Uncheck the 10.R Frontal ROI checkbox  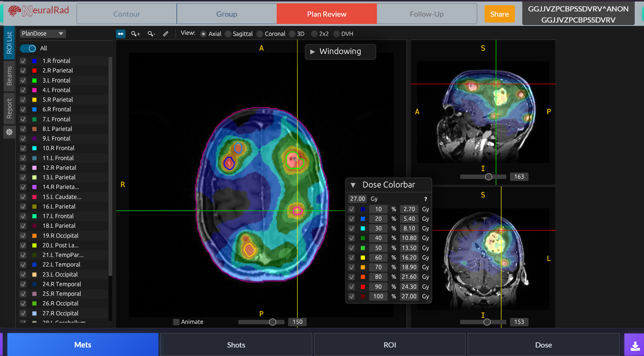tap(23, 148)
